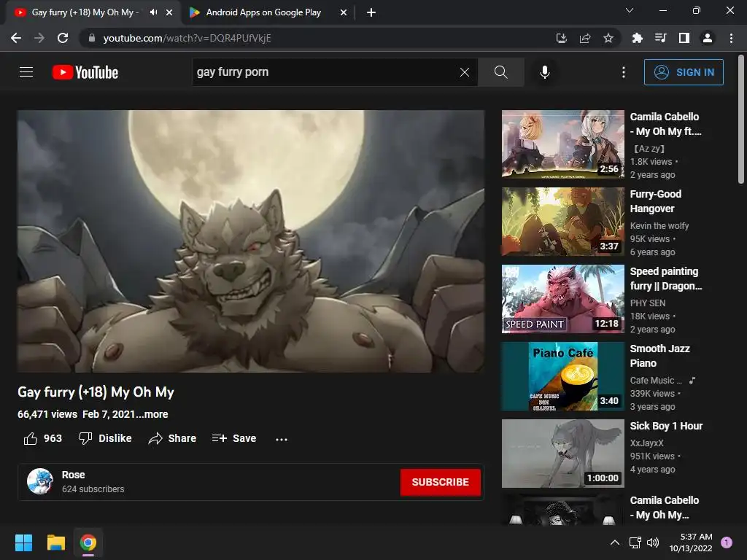Open Sick Boy 1 Hour title

pos(666,426)
